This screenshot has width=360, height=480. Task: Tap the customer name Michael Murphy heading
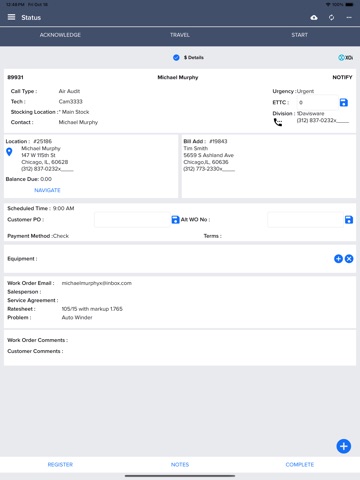(x=178, y=77)
